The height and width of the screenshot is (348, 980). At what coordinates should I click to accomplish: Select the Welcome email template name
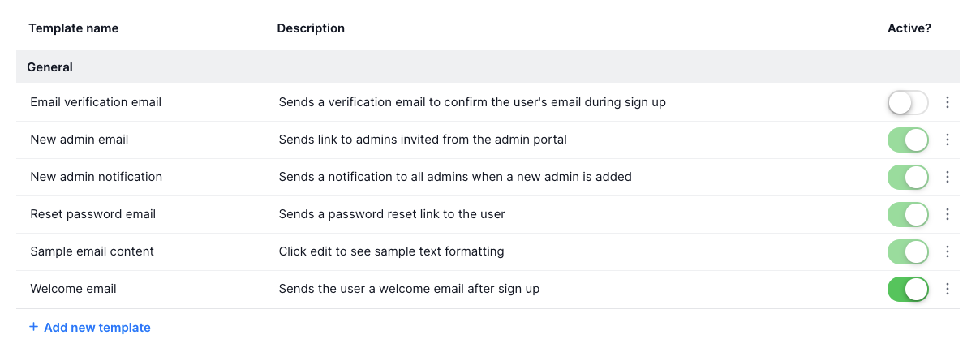click(73, 289)
